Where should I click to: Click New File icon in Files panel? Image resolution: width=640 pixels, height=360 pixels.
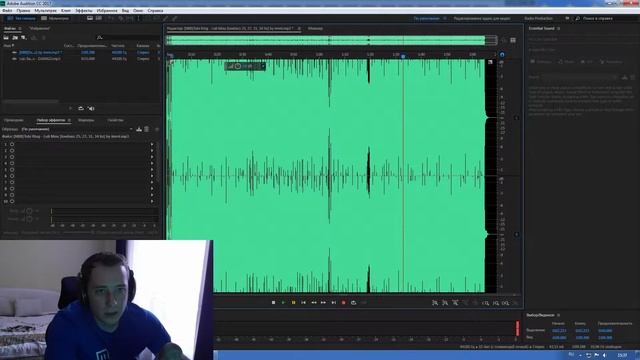point(24,38)
